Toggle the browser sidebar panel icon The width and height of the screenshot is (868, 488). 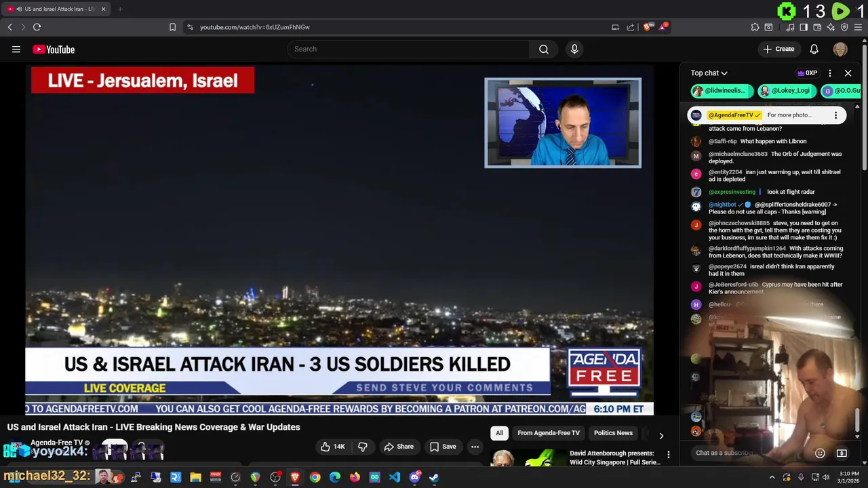(804, 27)
